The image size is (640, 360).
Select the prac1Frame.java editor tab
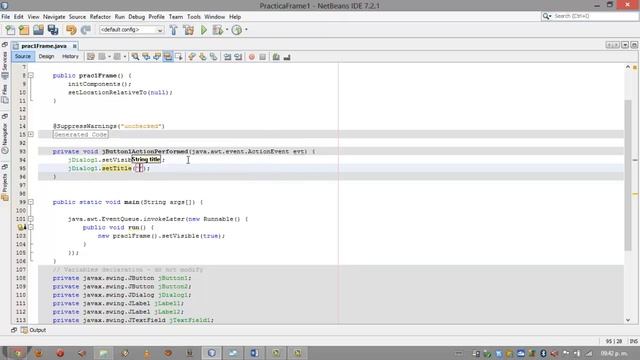click(x=44, y=46)
